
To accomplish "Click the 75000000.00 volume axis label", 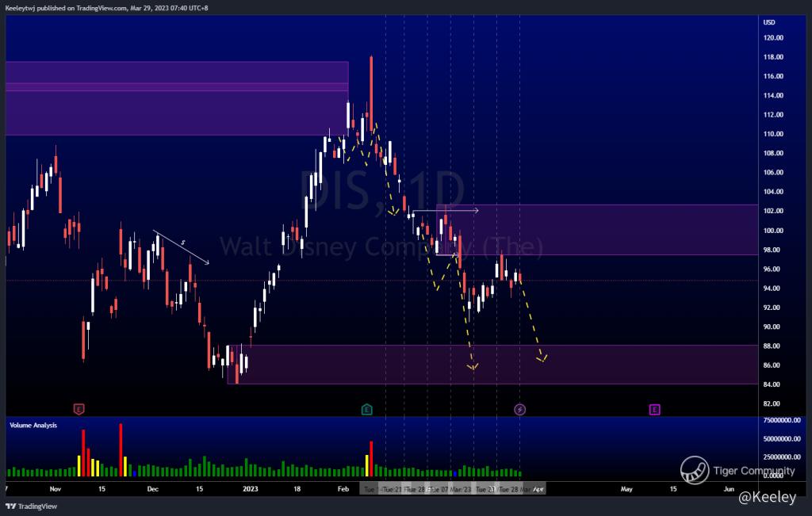I will [782, 420].
